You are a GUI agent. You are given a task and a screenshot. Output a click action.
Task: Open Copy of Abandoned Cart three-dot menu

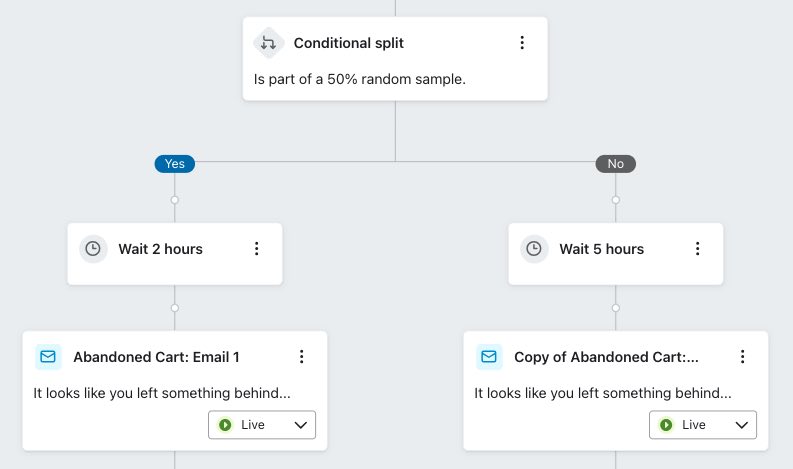742,357
